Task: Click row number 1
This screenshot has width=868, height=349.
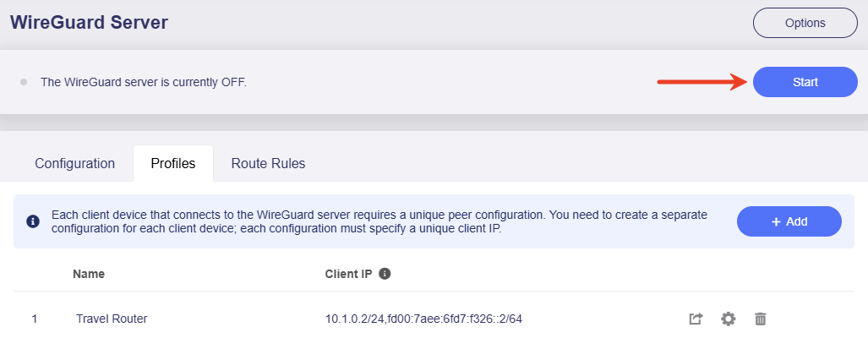Action: point(35,319)
